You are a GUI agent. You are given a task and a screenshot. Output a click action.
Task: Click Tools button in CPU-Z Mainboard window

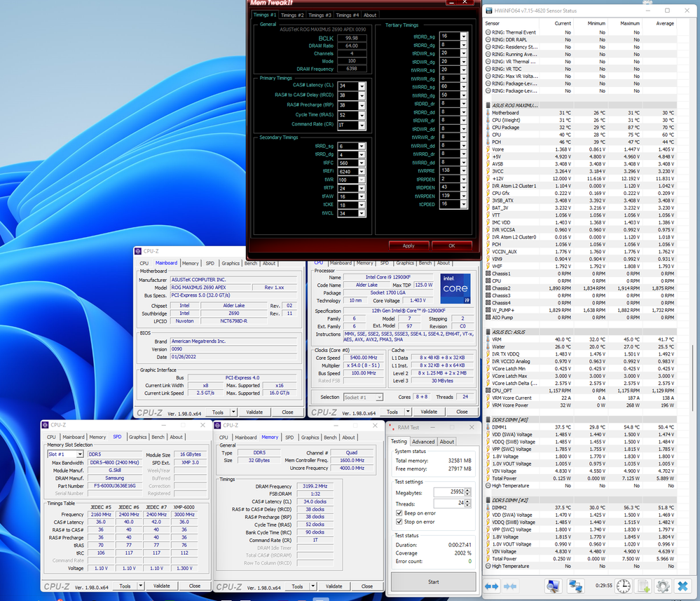click(218, 412)
